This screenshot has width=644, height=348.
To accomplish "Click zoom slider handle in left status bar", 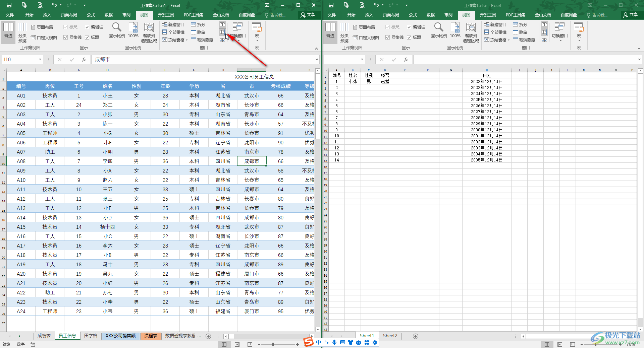I will [273, 344].
